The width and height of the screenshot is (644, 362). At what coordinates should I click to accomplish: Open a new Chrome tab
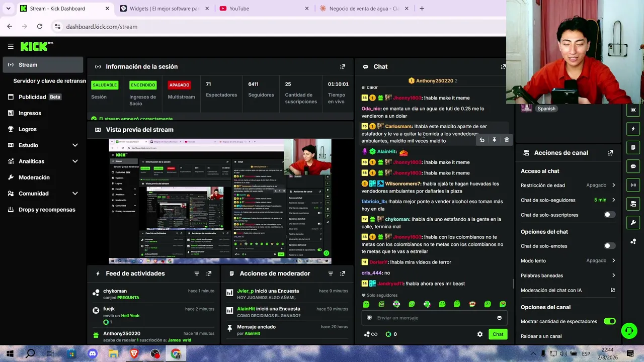click(x=422, y=9)
